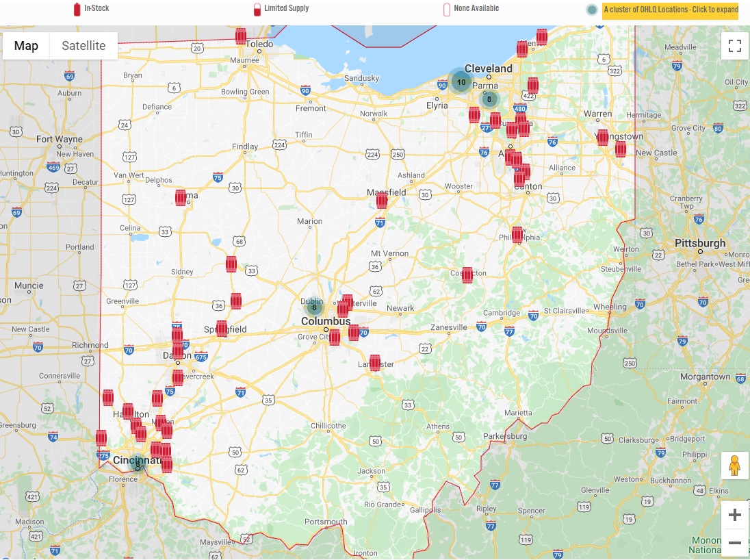Activate the Street View pegman
Viewport: 750px width, 560px height.
tap(734, 466)
